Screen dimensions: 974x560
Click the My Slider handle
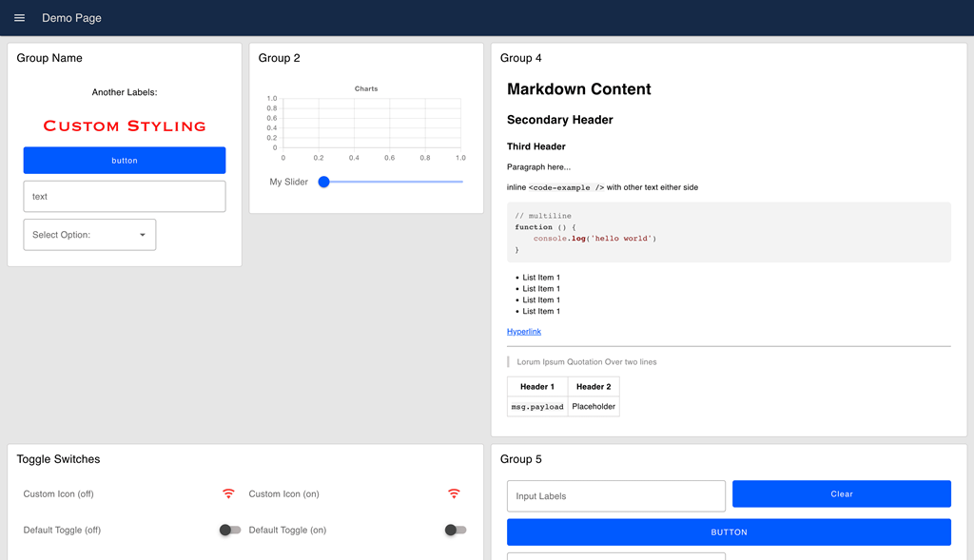click(x=324, y=181)
